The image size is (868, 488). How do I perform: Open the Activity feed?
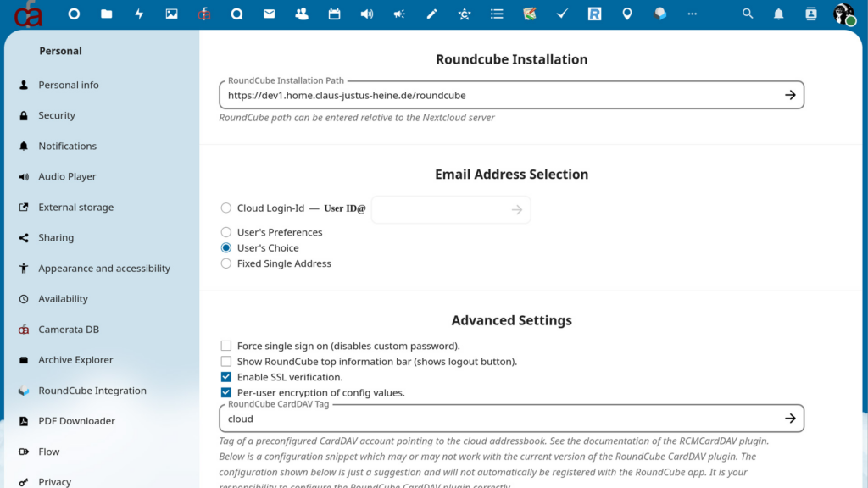138,13
